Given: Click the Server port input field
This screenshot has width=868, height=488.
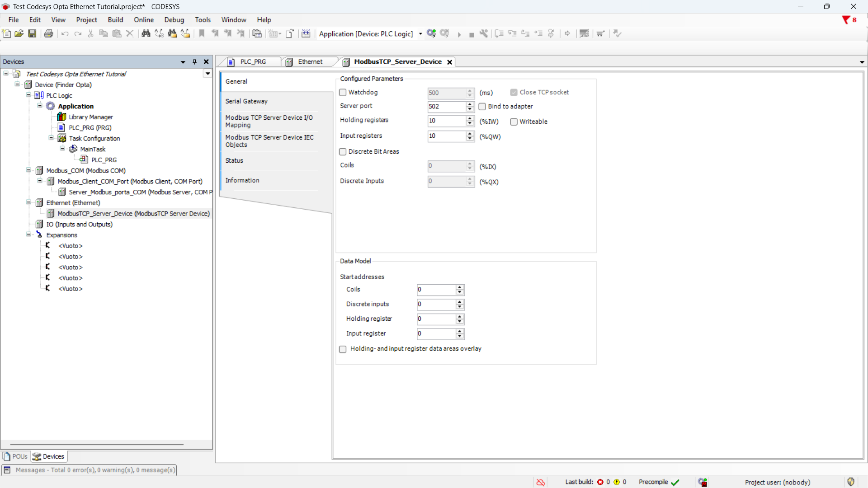Looking at the screenshot, I should click(446, 107).
